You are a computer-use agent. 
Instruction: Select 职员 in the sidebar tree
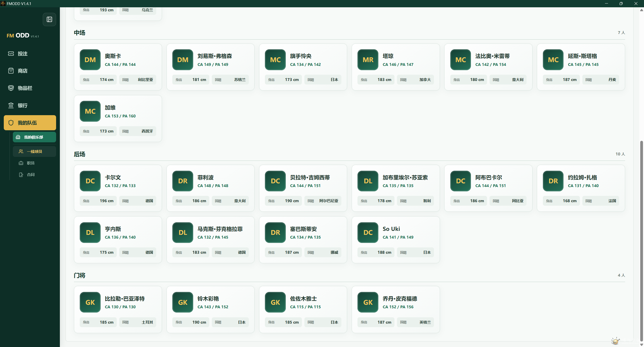click(x=34, y=163)
